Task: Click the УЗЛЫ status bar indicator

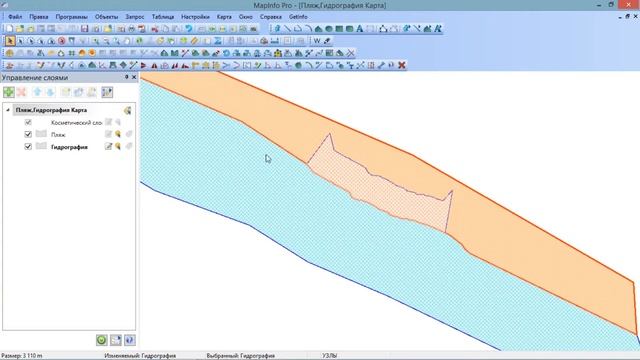Action: 330,356
